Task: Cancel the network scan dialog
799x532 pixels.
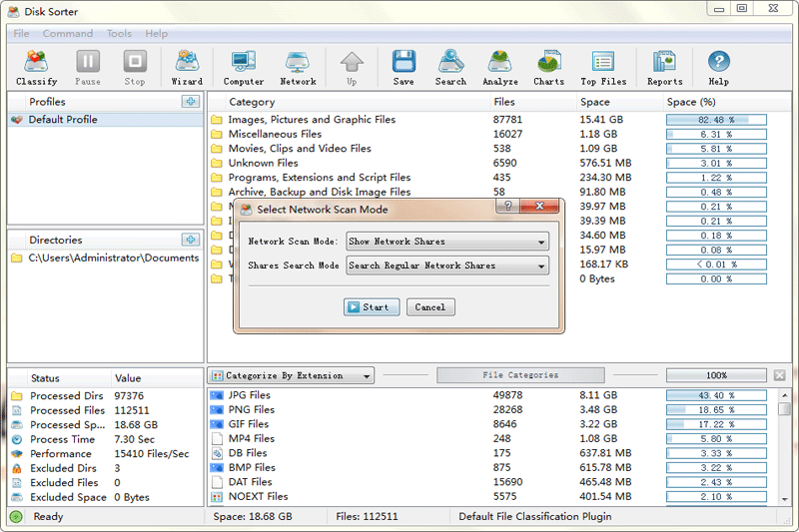Action: (429, 307)
